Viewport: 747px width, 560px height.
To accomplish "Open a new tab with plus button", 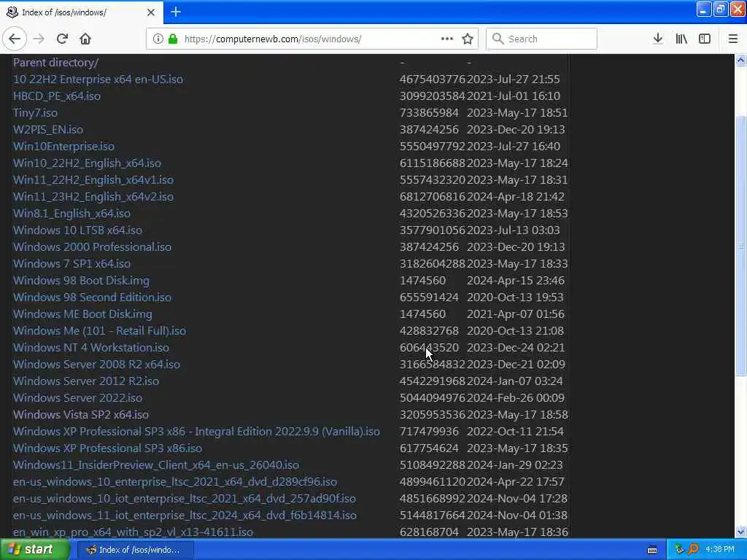I will pos(176,12).
